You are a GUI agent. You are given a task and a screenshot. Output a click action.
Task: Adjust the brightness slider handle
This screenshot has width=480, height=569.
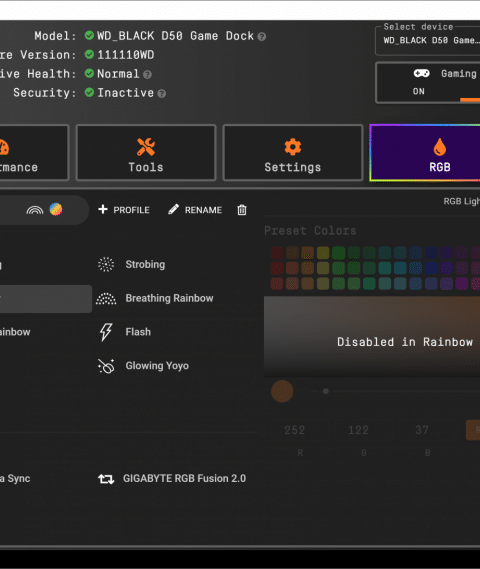(326, 391)
